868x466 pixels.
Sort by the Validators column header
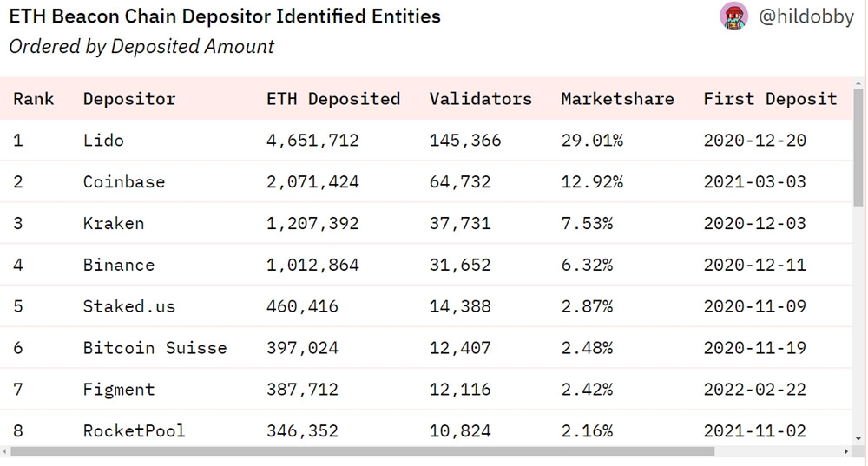coord(481,99)
